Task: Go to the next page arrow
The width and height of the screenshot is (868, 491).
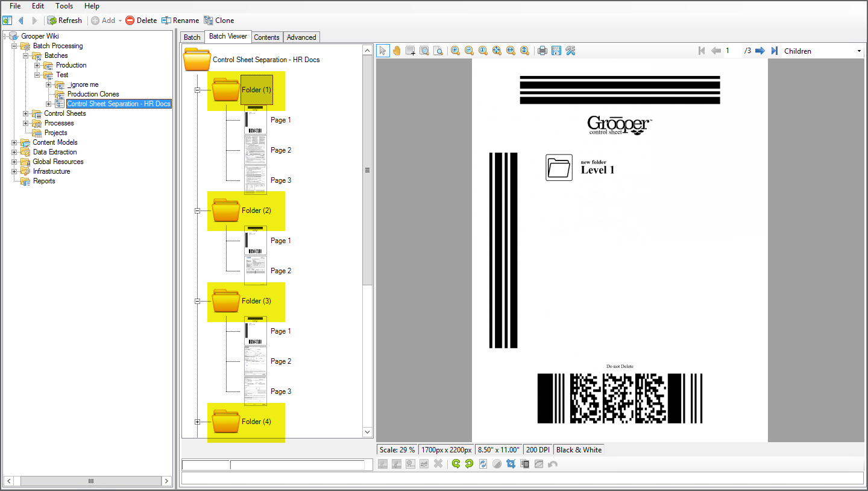Action: (x=760, y=51)
